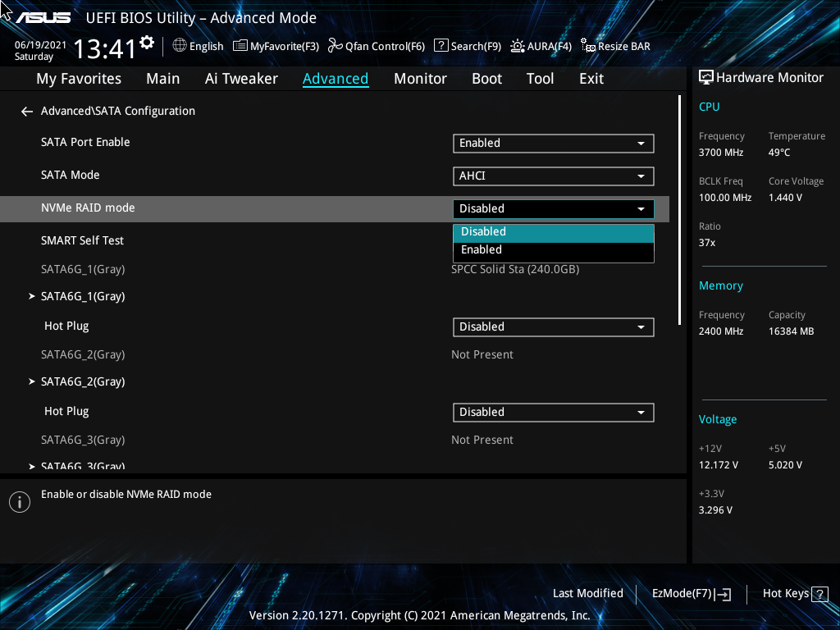Click the info icon in the help bar
The height and width of the screenshot is (630, 840).
[x=19, y=501]
